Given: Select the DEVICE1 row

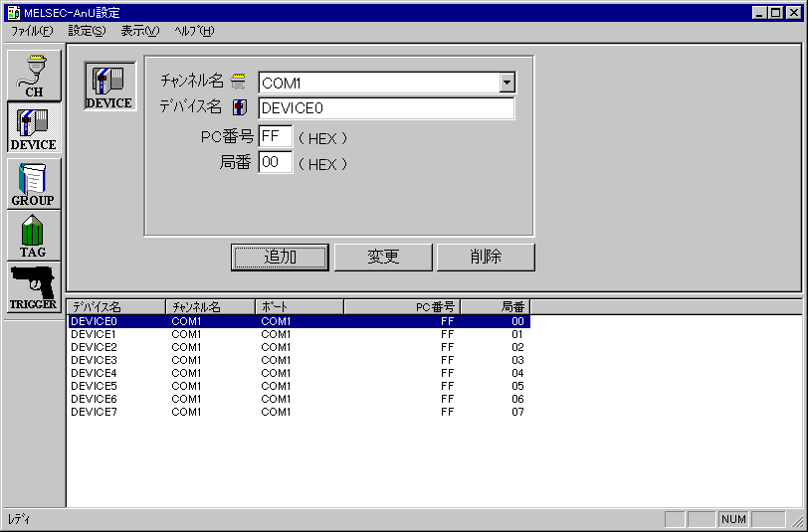Looking at the screenshot, I should tap(299, 334).
